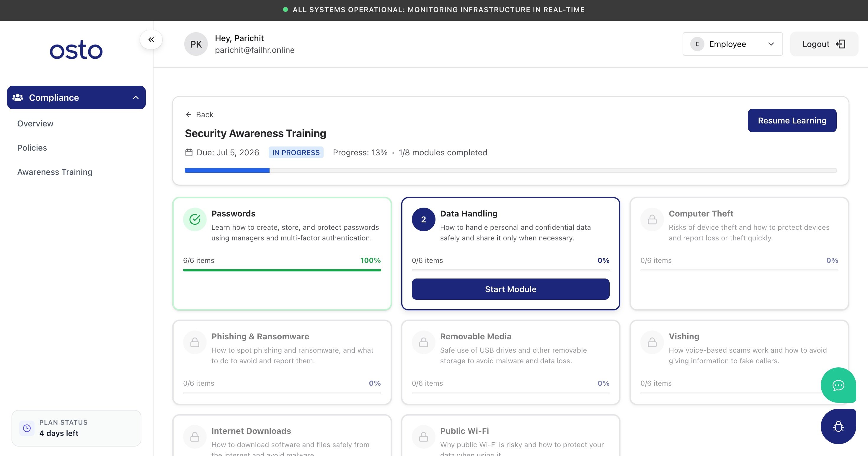Screen dimensions: 868x456
Task: Click the Passwords module progress bar
Action: coord(282,270)
